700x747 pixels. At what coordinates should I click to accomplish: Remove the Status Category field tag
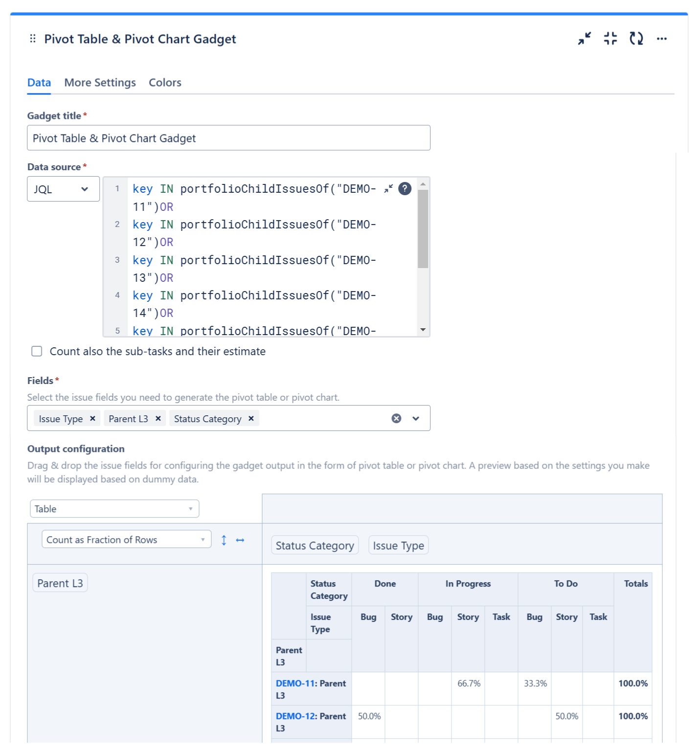[251, 419]
